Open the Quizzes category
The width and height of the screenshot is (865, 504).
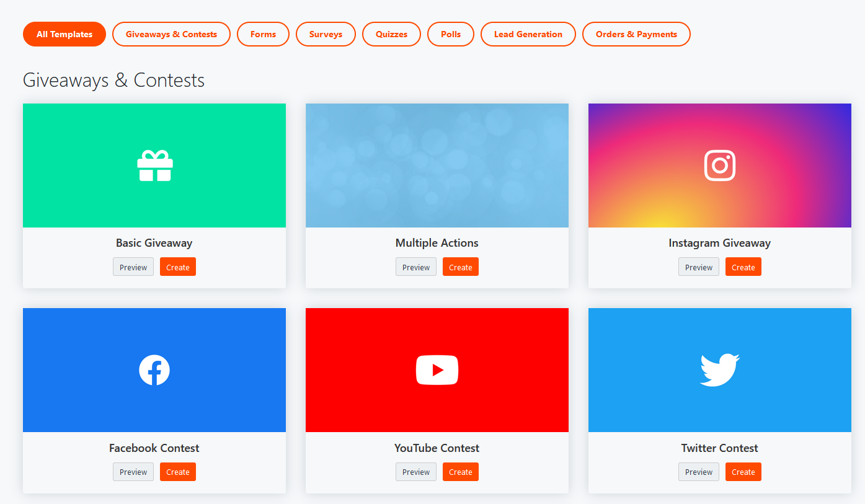point(391,34)
